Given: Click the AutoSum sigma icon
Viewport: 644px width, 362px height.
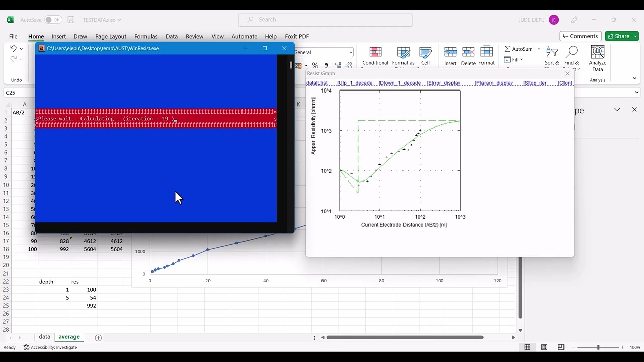Looking at the screenshot, I should tap(507, 49).
